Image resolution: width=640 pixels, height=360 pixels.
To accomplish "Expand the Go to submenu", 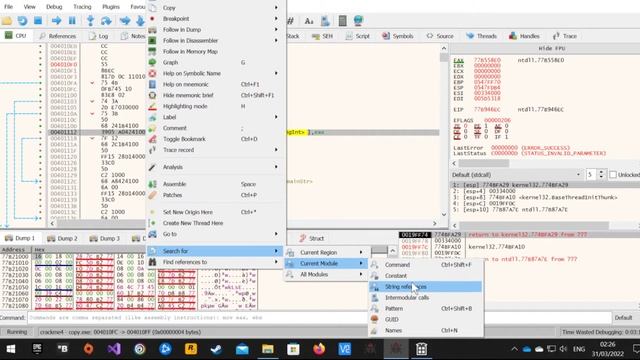I will point(216,234).
